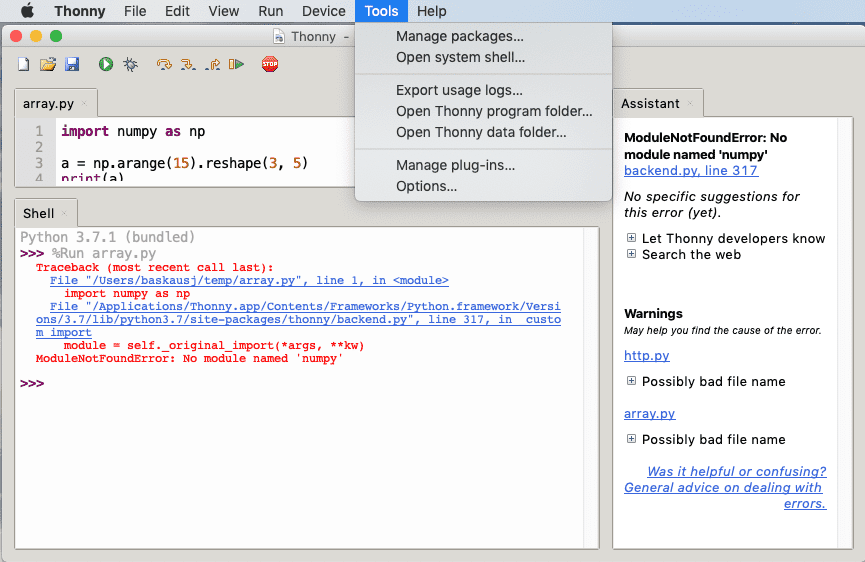The image size is (865, 562).
Task: Start debugging with the bug icon
Action: pos(131,65)
